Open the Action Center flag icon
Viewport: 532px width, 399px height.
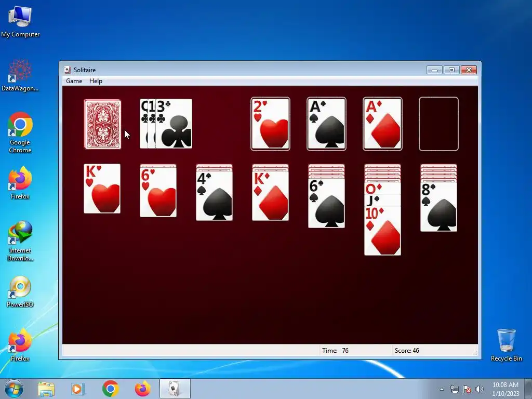tap(467, 389)
